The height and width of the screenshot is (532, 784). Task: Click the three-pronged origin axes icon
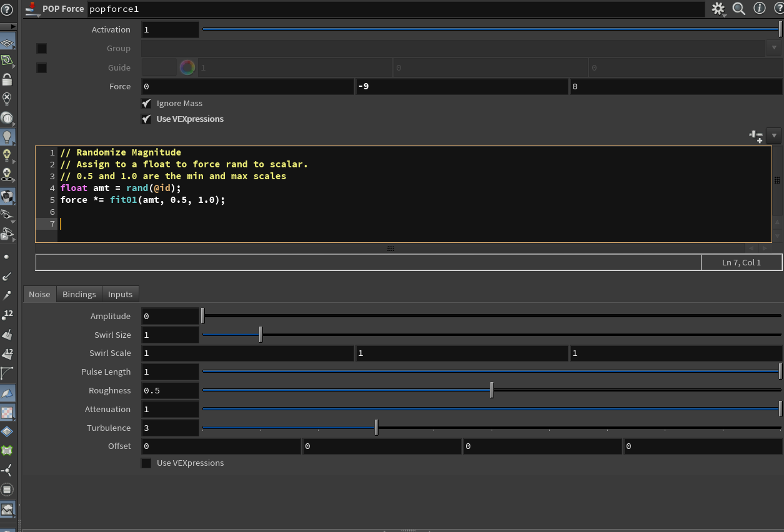click(x=7, y=470)
